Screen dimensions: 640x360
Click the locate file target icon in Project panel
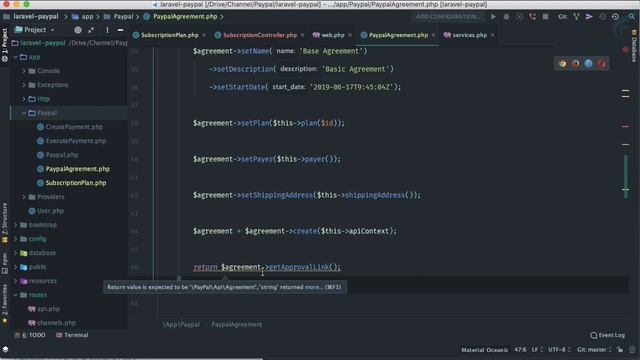coord(78,30)
